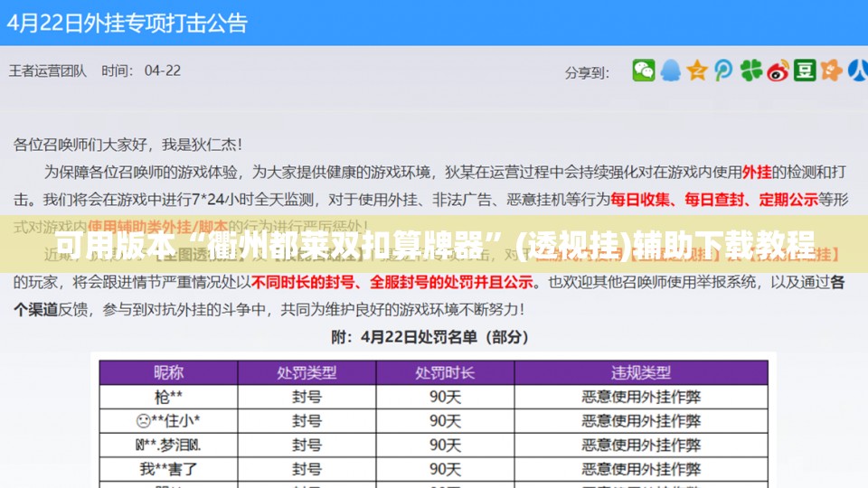Share to WeChat using the green icon
Image resolution: width=868 pixels, height=488 pixels.
point(643,70)
